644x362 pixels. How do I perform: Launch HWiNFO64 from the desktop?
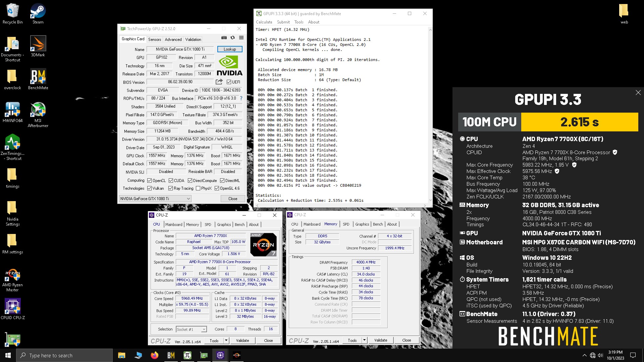click(x=12, y=112)
